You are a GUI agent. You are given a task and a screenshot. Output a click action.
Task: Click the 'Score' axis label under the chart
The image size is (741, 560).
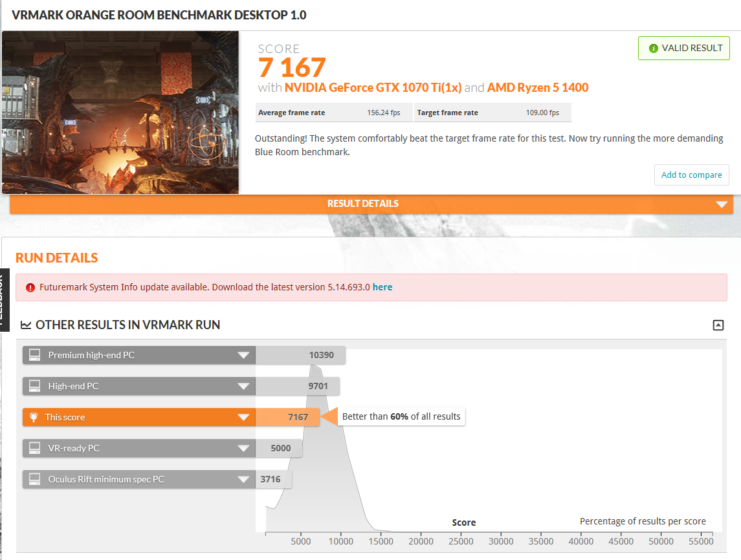[463, 522]
